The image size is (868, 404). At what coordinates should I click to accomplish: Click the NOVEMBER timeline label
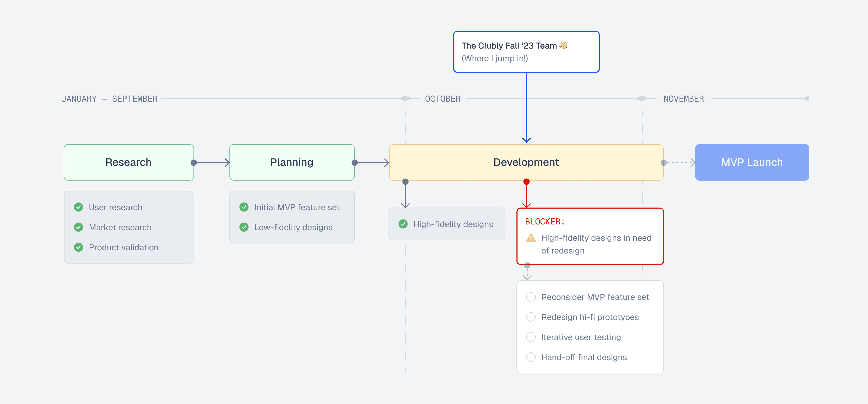point(683,99)
